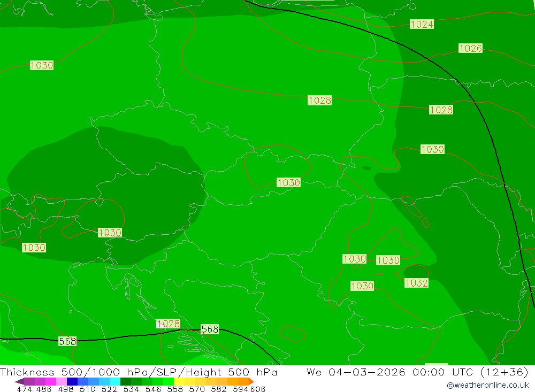This screenshot has width=535, height=392.
Task: Click the 582 legend value
Action: 219,389
